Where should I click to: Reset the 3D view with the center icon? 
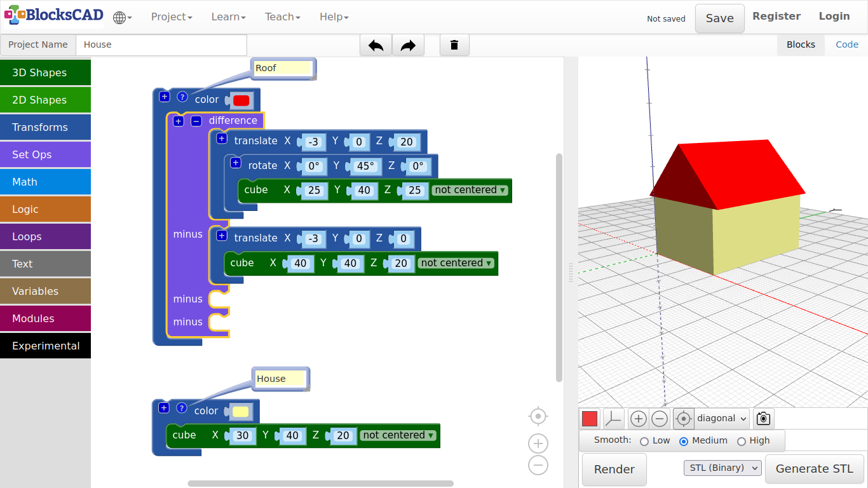(683, 419)
